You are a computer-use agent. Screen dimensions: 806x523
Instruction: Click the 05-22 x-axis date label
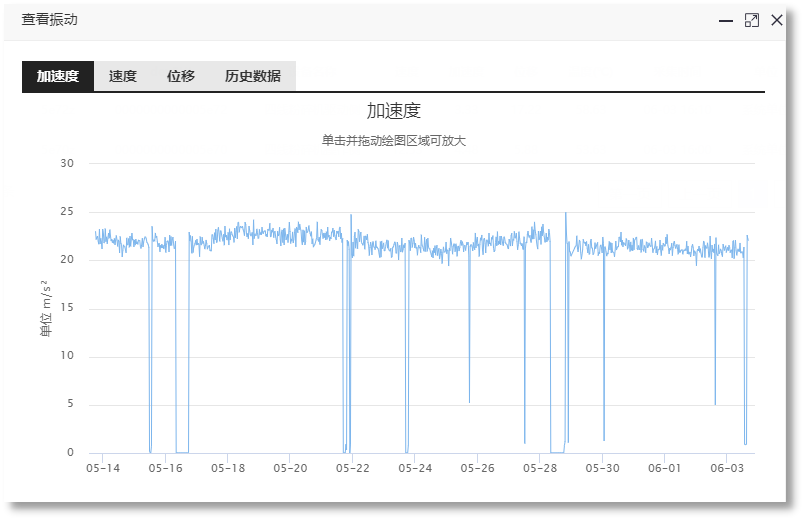point(352,468)
